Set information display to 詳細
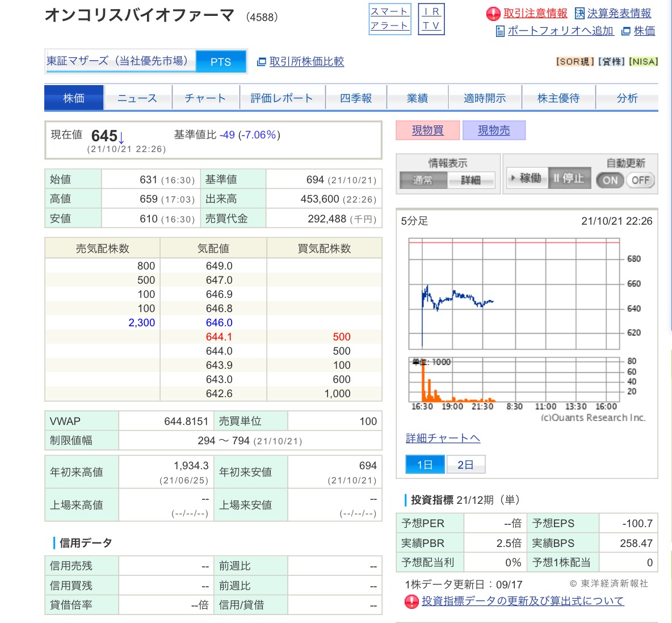The width and height of the screenshot is (672, 623). tap(471, 180)
